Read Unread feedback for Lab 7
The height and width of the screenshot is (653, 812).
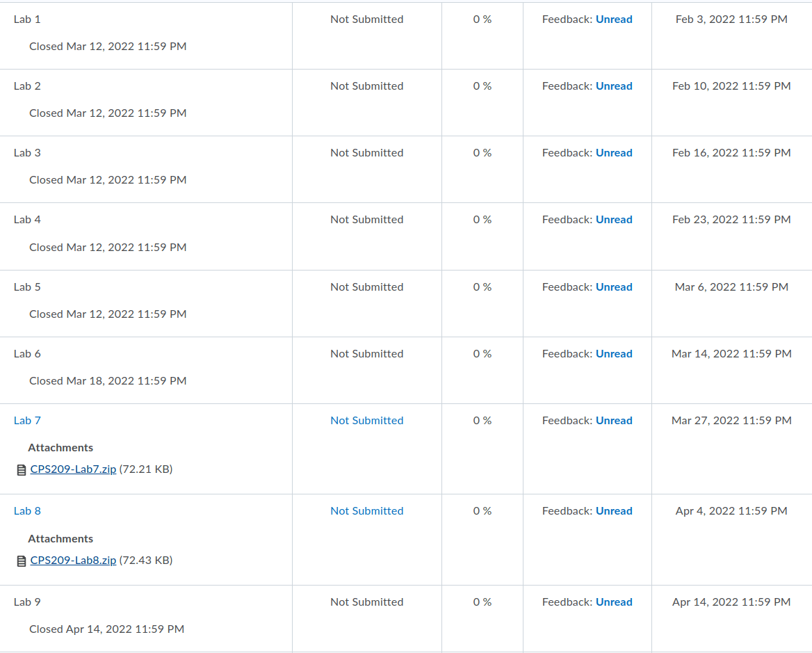coord(614,421)
